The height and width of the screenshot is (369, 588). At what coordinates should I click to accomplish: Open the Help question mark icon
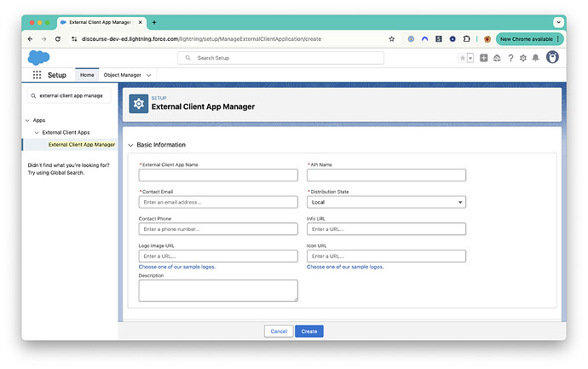pos(510,58)
